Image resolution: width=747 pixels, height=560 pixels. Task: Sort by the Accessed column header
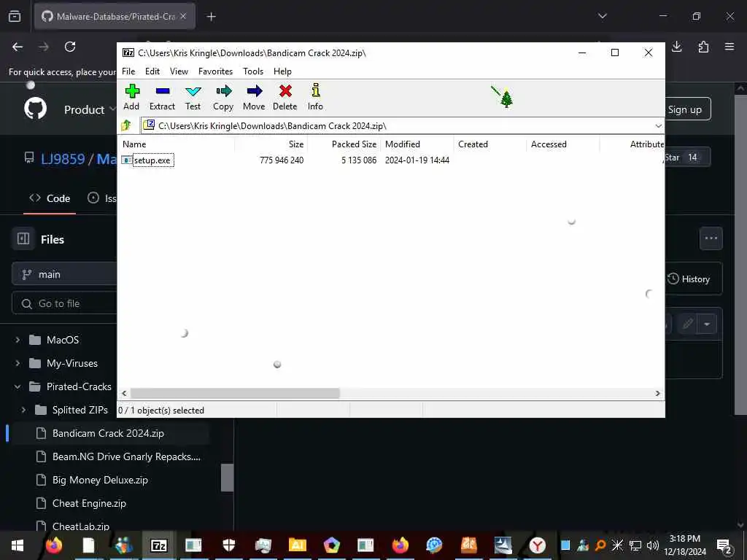point(562,144)
